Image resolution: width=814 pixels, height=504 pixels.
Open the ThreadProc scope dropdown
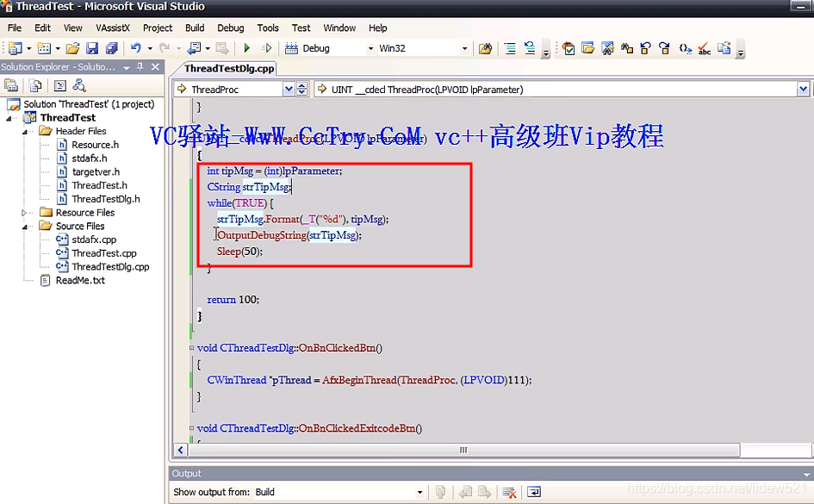tap(289, 90)
